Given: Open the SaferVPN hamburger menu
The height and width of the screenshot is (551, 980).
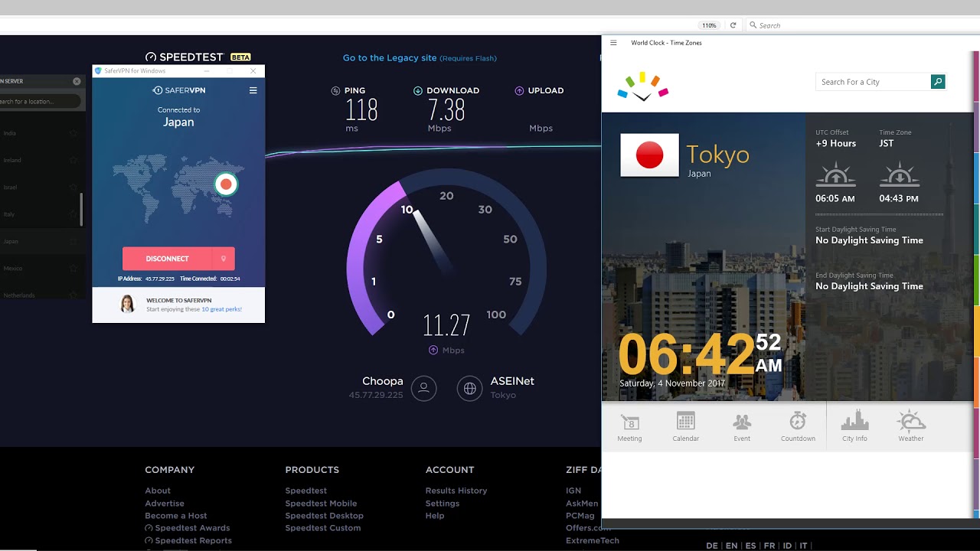Looking at the screenshot, I should (x=253, y=90).
